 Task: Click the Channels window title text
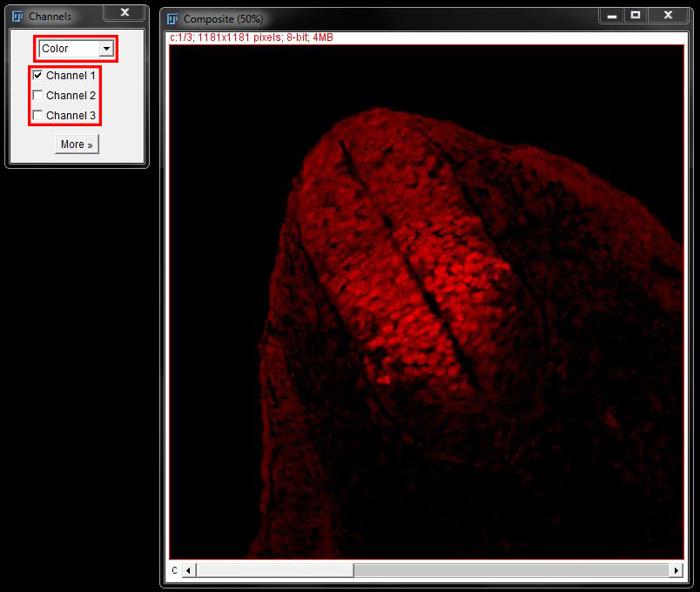coord(50,17)
